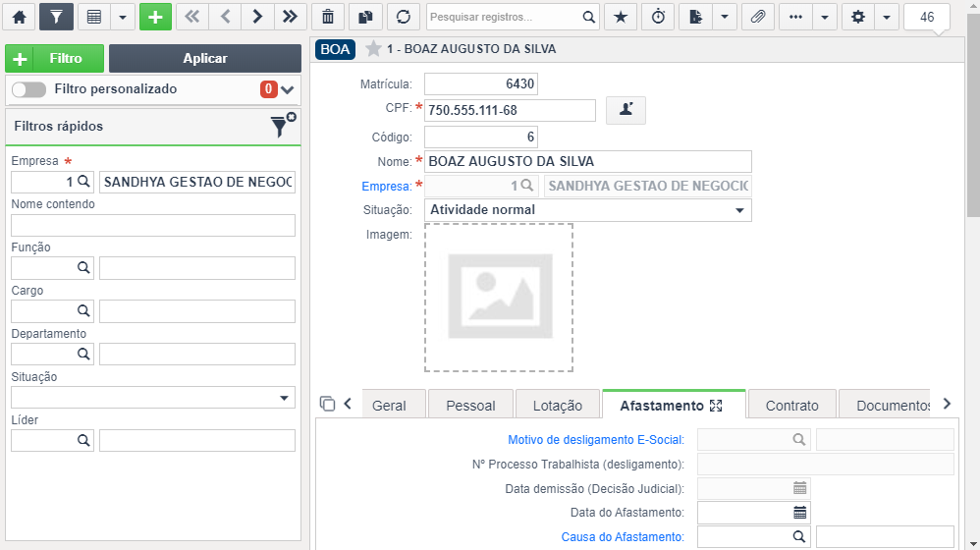Jump to first record
The height and width of the screenshot is (550, 980).
click(192, 17)
